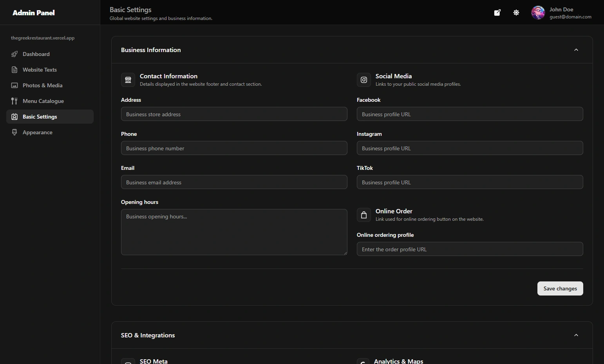Open the external link icon in the header
The image size is (604, 364).
click(497, 13)
